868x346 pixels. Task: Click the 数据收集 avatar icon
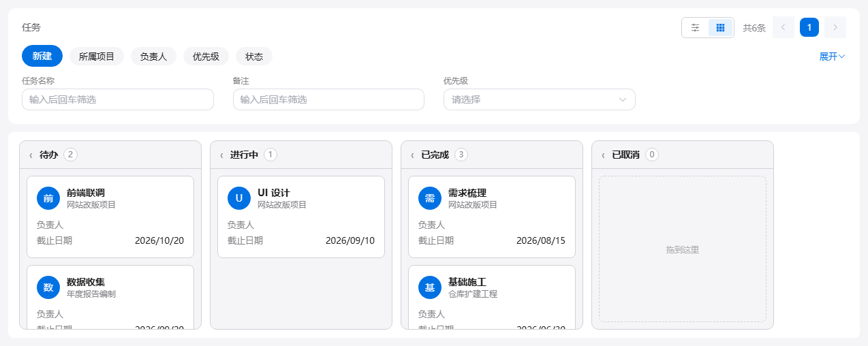click(x=48, y=287)
